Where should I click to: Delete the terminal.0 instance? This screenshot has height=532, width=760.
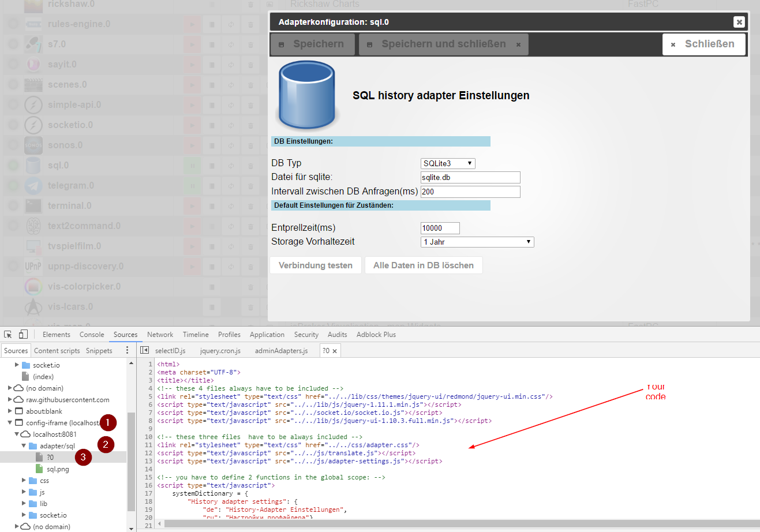(250, 206)
